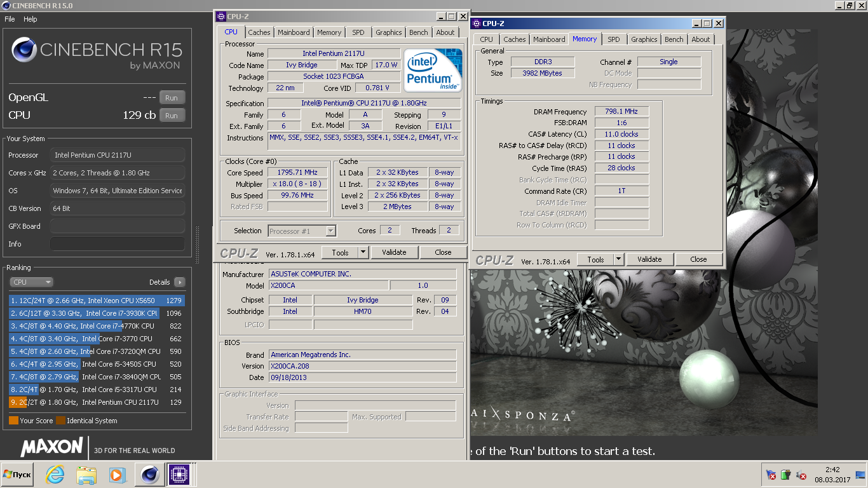Select ranking row Intel Xeon CPU X5650

click(97, 301)
